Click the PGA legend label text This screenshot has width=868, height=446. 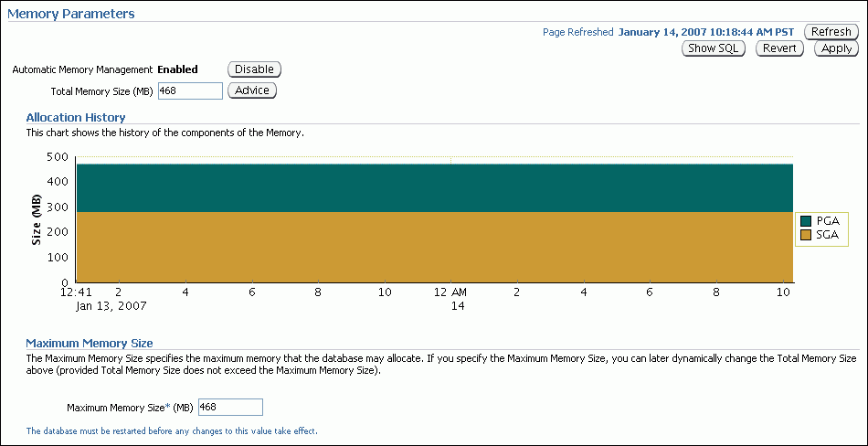827,221
